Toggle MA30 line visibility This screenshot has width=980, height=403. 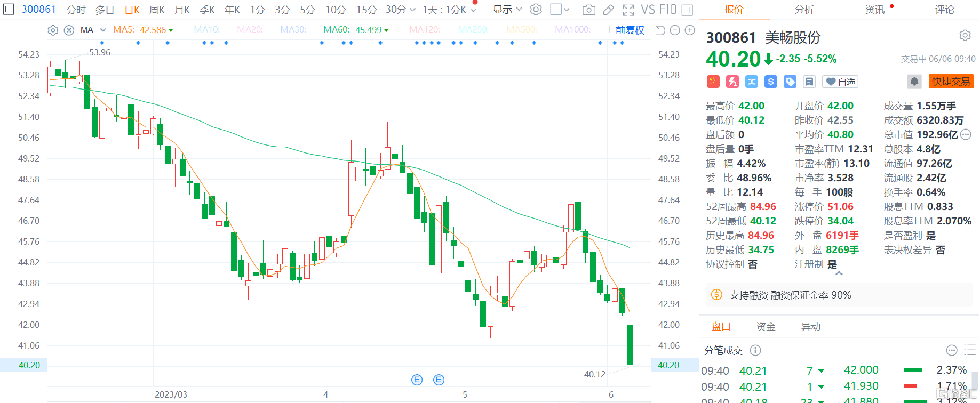pos(293,30)
